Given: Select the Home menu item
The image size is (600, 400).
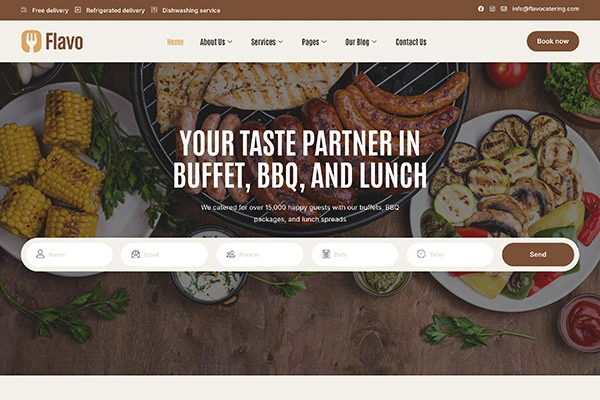Looking at the screenshot, I should 175,42.
